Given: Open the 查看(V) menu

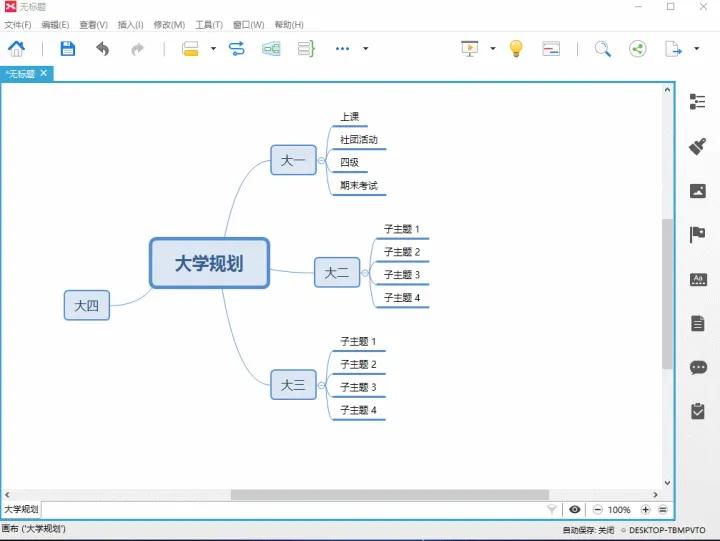Looking at the screenshot, I should tap(93, 25).
